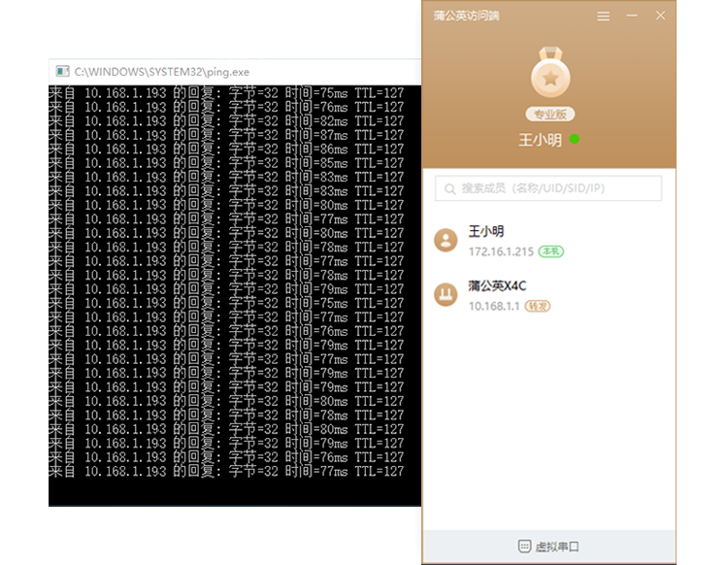Click the green online status dot
This screenshot has width=728, height=565.
point(575,139)
